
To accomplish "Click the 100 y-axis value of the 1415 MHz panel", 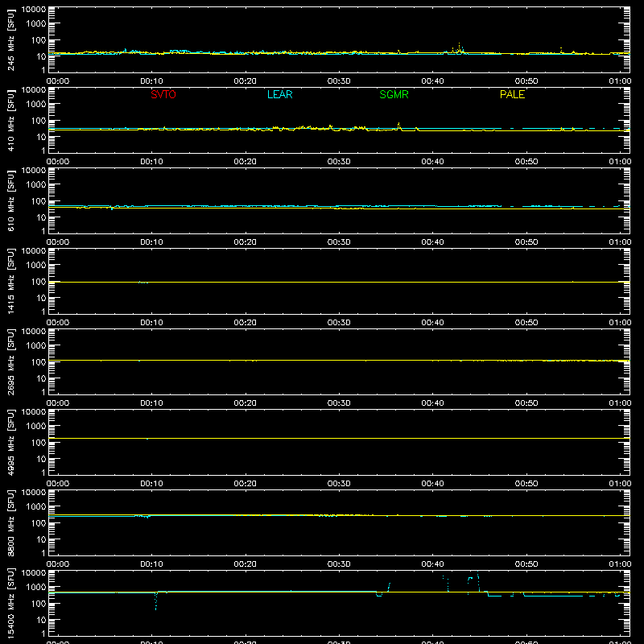I will [x=39, y=282].
